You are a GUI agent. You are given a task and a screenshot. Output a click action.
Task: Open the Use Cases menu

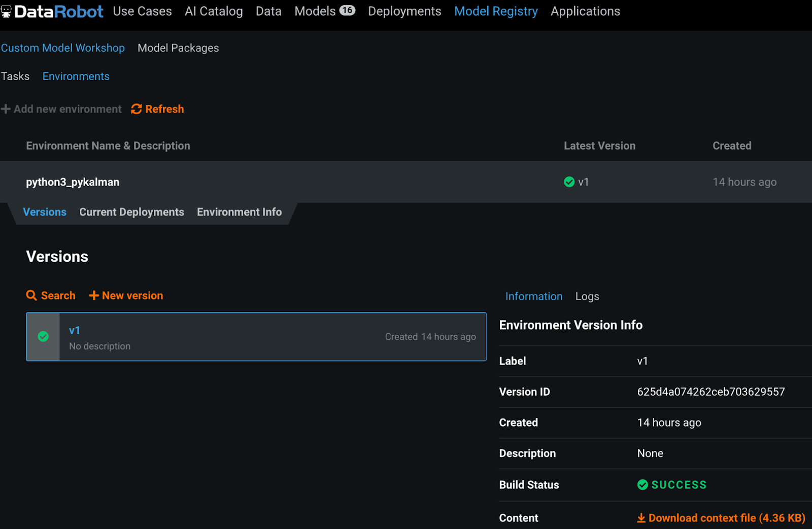143,11
